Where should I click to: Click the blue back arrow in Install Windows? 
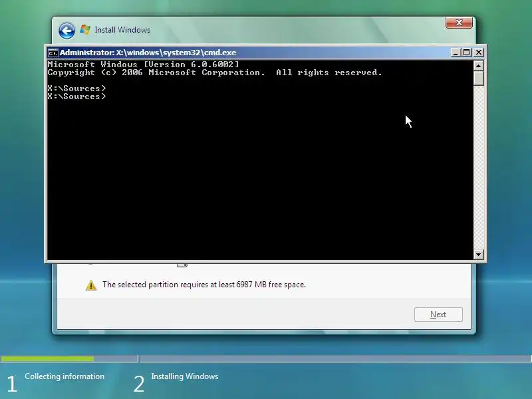pyautogui.click(x=66, y=31)
